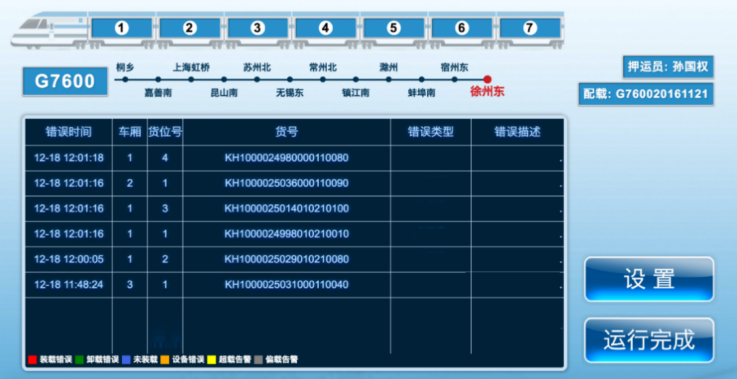Click the red 装载错误 legend swatch
Screen dimensions: 737x379
(x=32, y=360)
